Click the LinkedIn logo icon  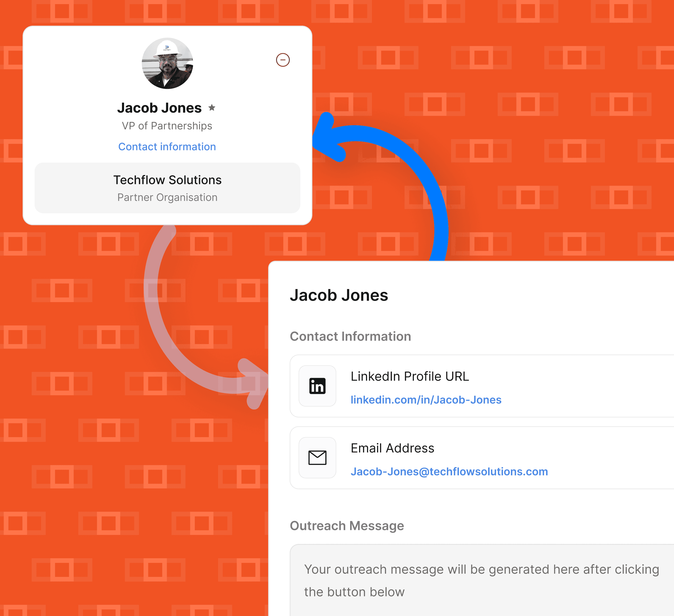tap(317, 386)
